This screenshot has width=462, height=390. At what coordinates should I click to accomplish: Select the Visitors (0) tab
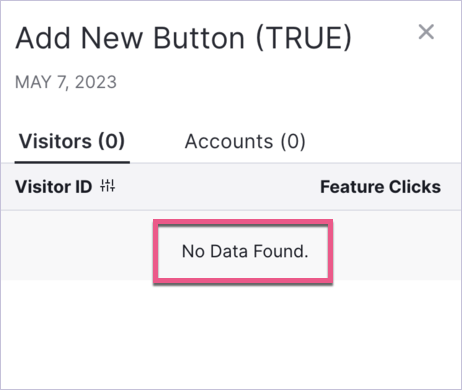point(72,141)
